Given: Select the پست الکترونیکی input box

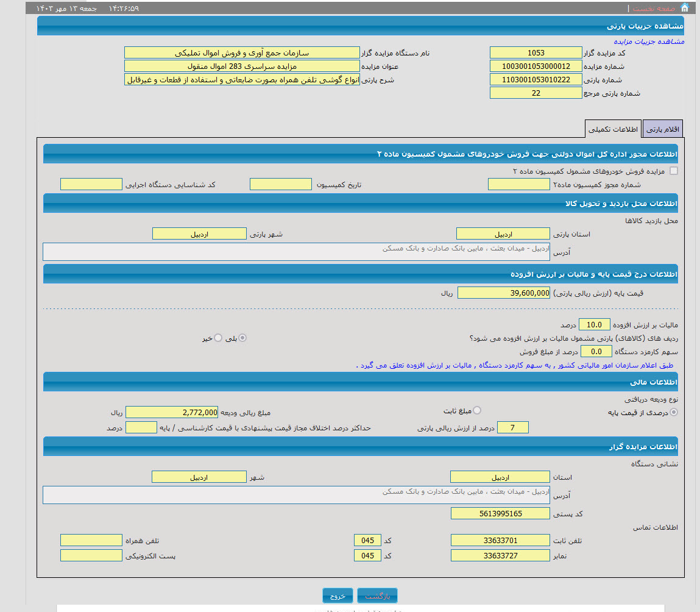Looking at the screenshot, I should 91,556.
